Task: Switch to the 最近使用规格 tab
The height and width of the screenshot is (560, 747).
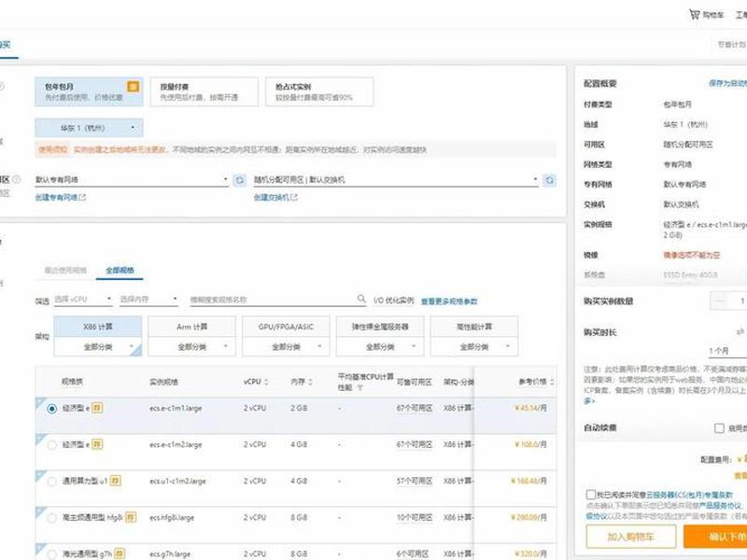Action: tap(65, 270)
